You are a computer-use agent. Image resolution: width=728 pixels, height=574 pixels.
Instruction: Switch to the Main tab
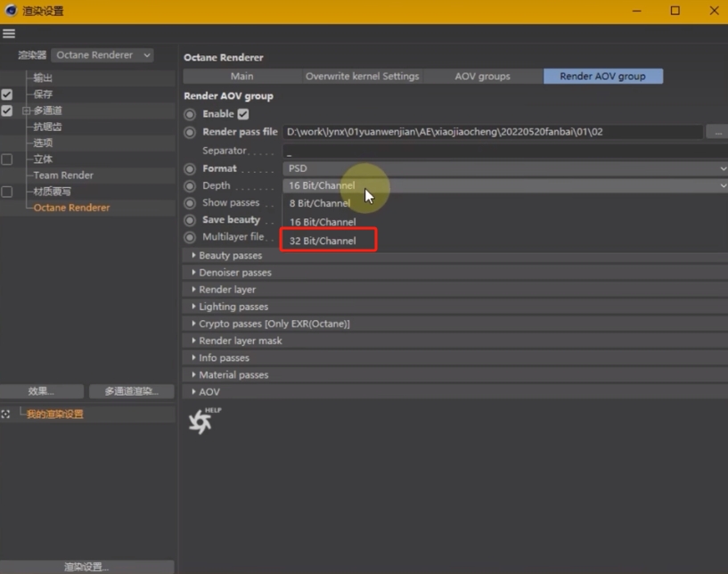pyautogui.click(x=241, y=76)
